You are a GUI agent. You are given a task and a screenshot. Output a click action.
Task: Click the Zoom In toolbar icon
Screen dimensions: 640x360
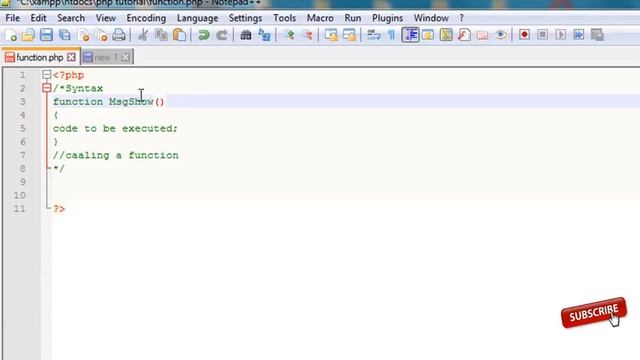[x=289, y=35]
